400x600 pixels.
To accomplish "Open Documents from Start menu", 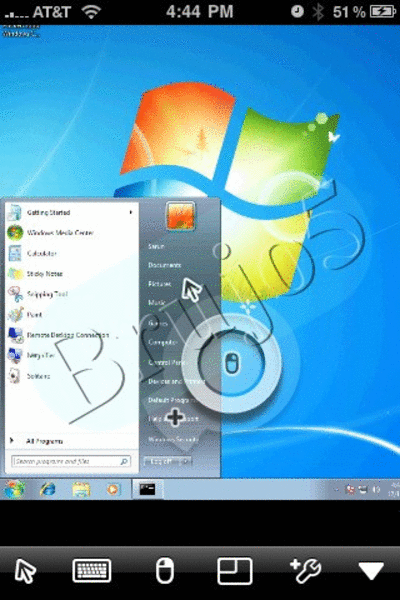I will click(164, 265).
